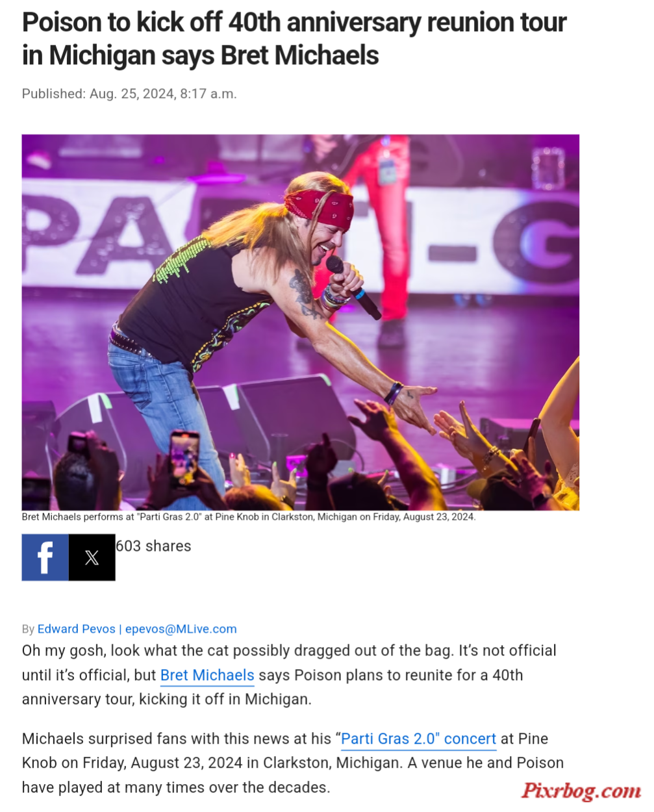Click the singer's outstretched hand in the photo
Viewport: 654px width, 812px height.
coord(416,406)
